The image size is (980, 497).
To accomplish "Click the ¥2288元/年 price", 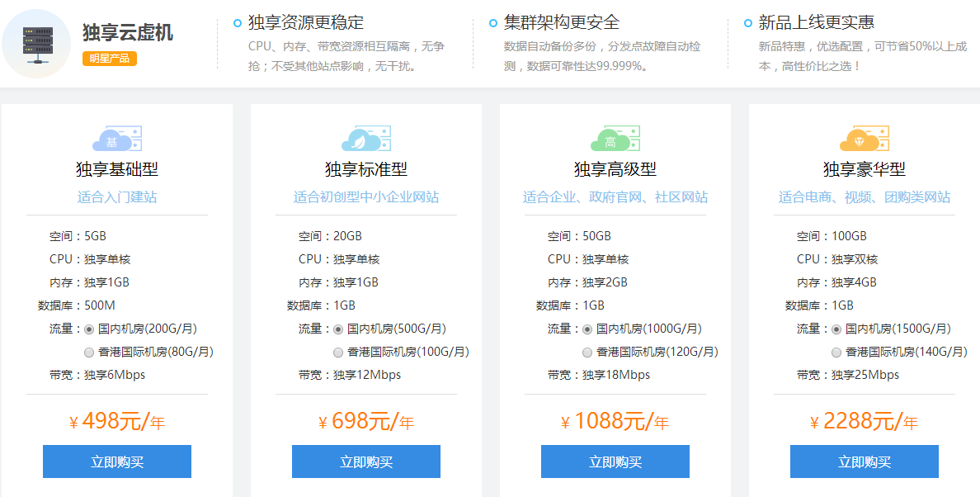I will 865,421.
